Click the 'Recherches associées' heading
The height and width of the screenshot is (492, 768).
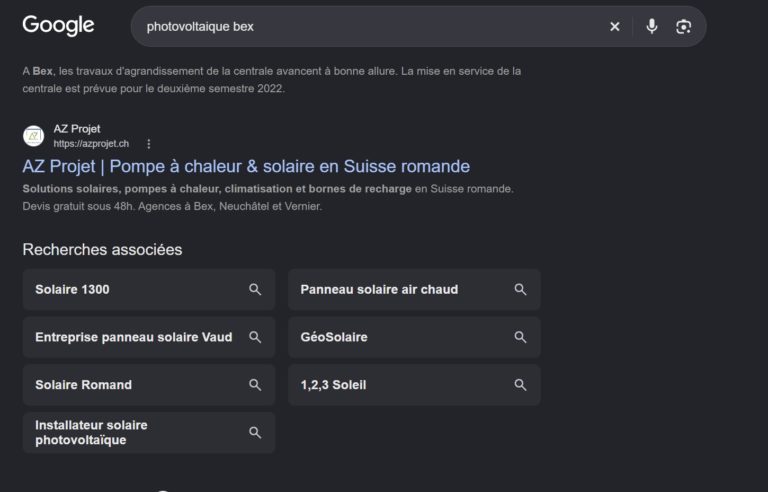pyautogui.click(x=102, y=249)
